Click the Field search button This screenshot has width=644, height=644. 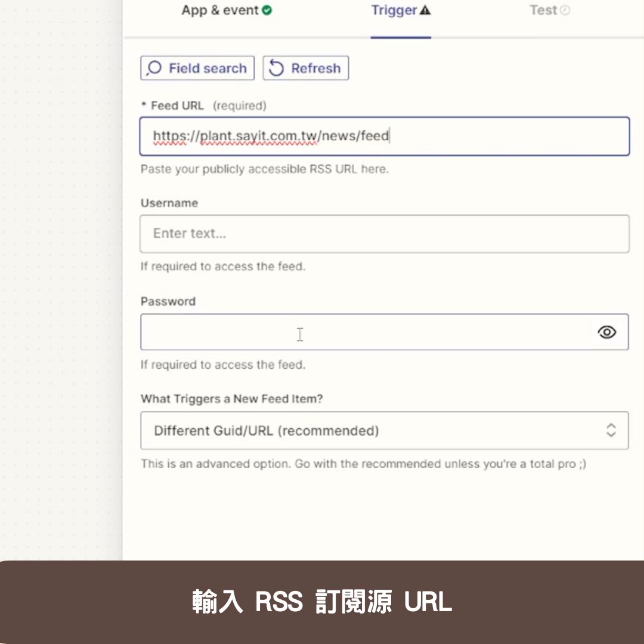[x=197, y=67]
